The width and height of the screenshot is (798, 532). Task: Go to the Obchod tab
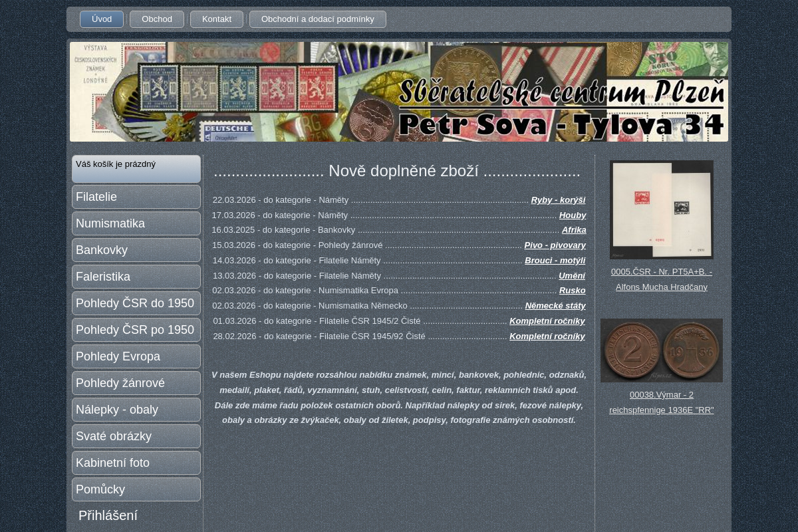pos(157,19)
